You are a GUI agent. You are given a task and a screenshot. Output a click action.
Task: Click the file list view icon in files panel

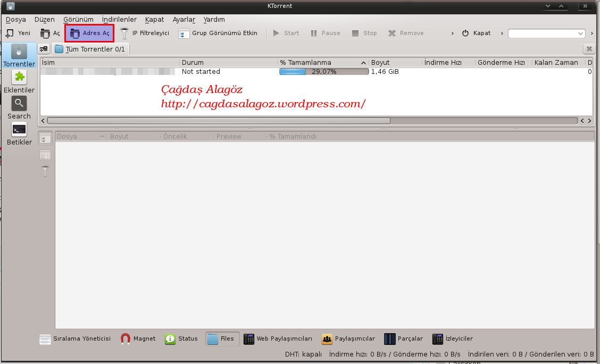click(45, 155)
